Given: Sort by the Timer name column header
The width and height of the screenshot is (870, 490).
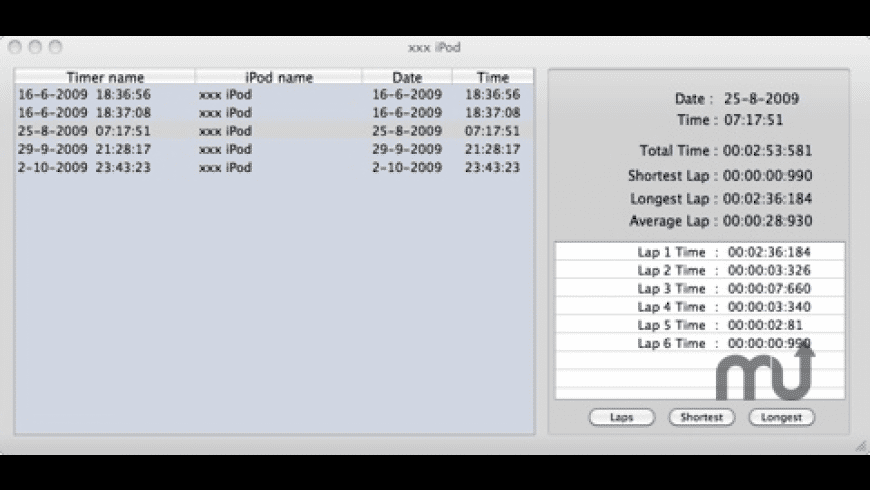Looking at the screenshot, I should click(x=105, y=77).
